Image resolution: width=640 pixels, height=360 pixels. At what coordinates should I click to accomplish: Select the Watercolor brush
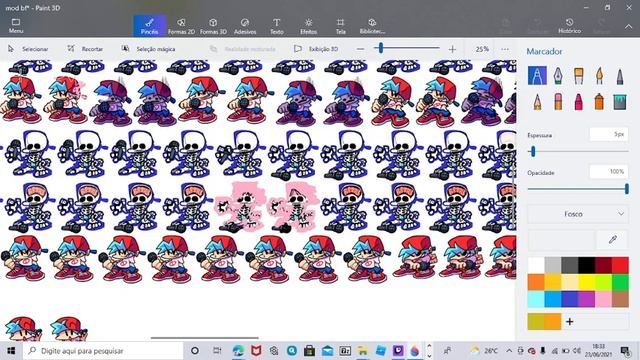pyautogui.click(x=599, y=76)
